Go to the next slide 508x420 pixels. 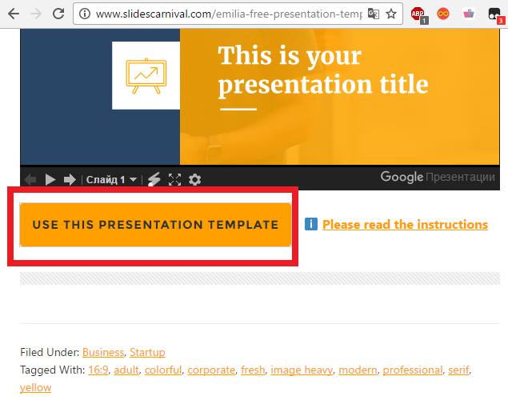(70, 180)
